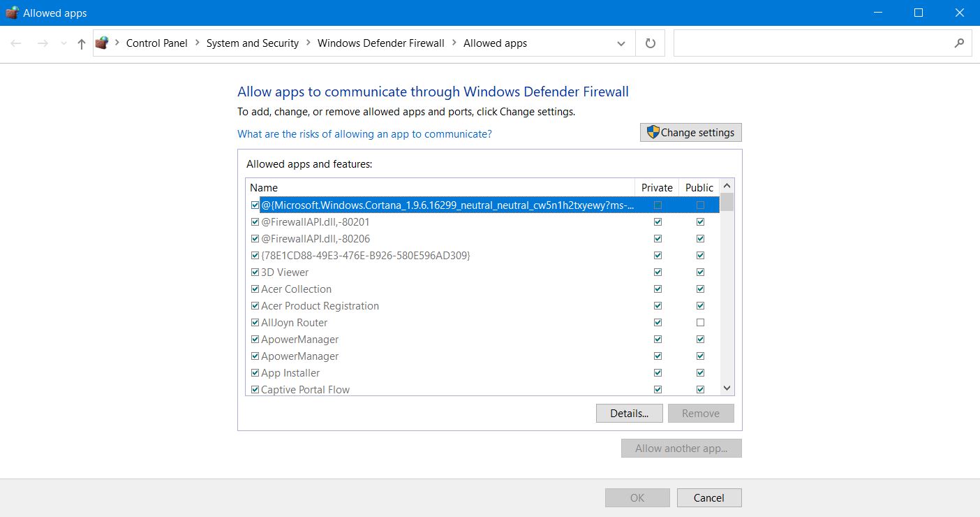This screenshot has width=980, height=517.
Task: Click Change settings button
Action: click(x=691, y=133)
